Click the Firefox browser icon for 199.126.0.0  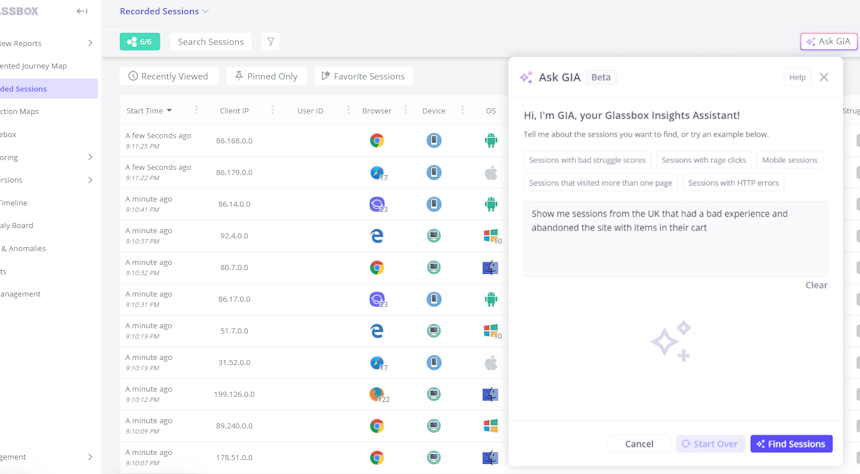[x=377, y=394]
